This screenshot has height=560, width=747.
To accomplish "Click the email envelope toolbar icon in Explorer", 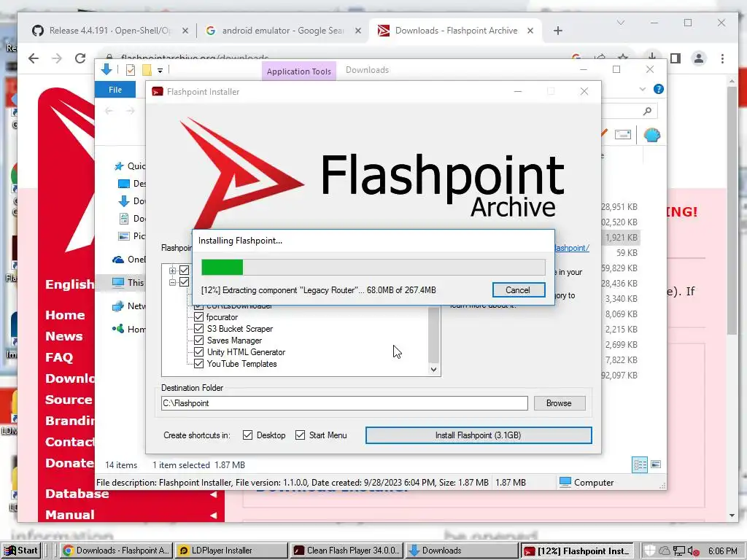I will pos(623,135).
